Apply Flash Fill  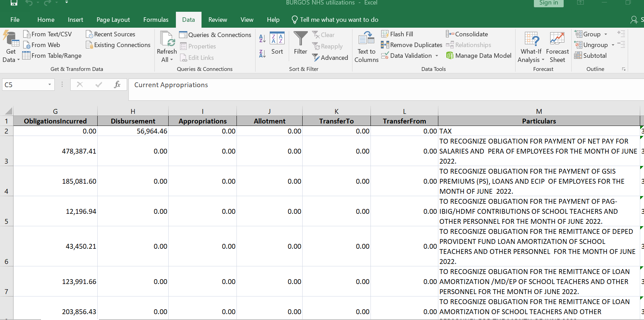(x=397, y=34)
